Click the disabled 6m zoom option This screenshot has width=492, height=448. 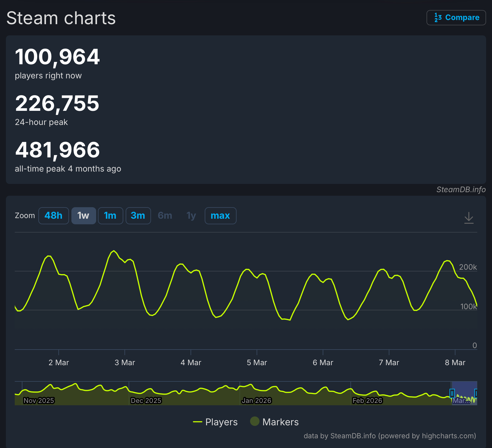(x=165, y=216)
